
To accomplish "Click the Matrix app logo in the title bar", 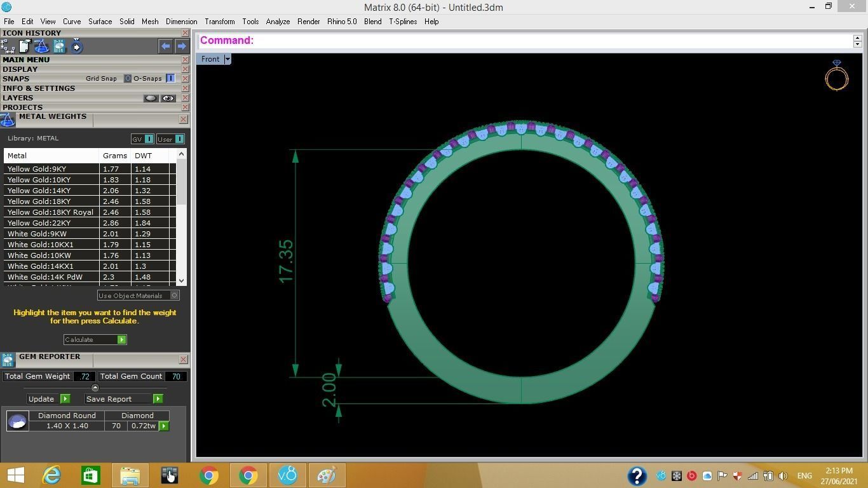I will point(6,7).
